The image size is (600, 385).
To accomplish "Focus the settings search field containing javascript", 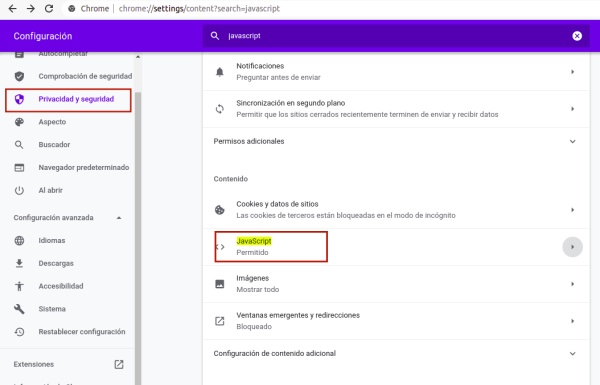I will coord(396,36).
